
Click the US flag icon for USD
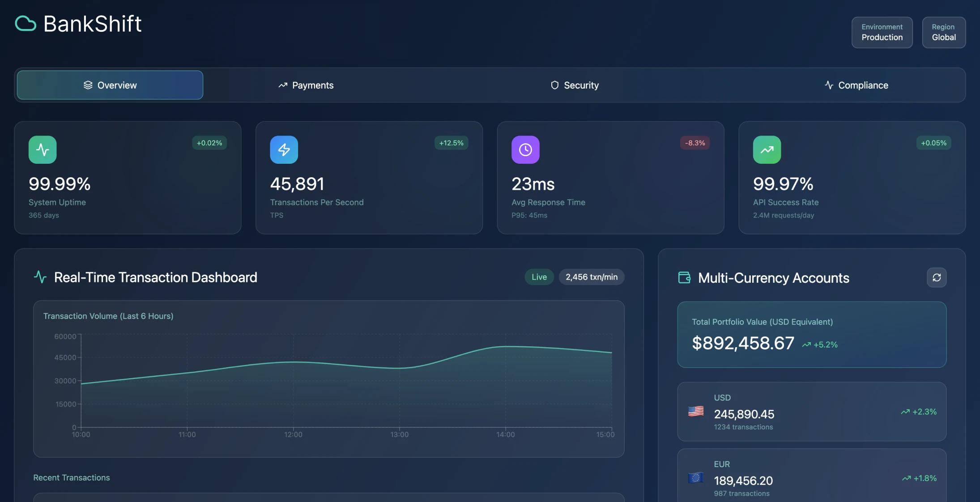[x=695, y=411]
